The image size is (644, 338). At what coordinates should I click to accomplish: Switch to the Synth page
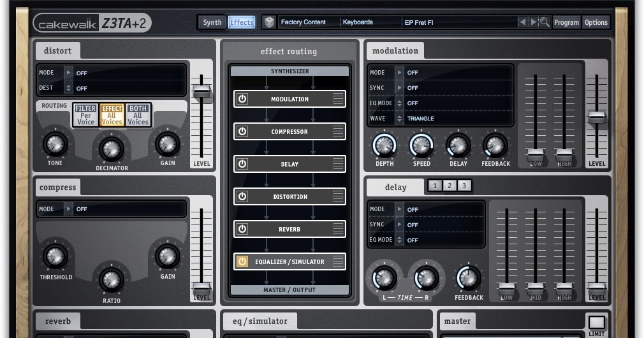[x=212, y=22]
